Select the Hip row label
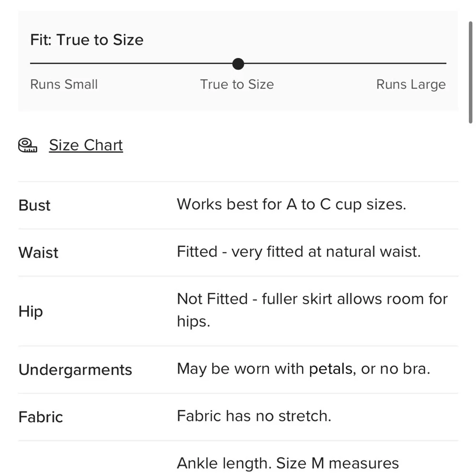Screen dimensions: 476x476 tap(30, 311)
